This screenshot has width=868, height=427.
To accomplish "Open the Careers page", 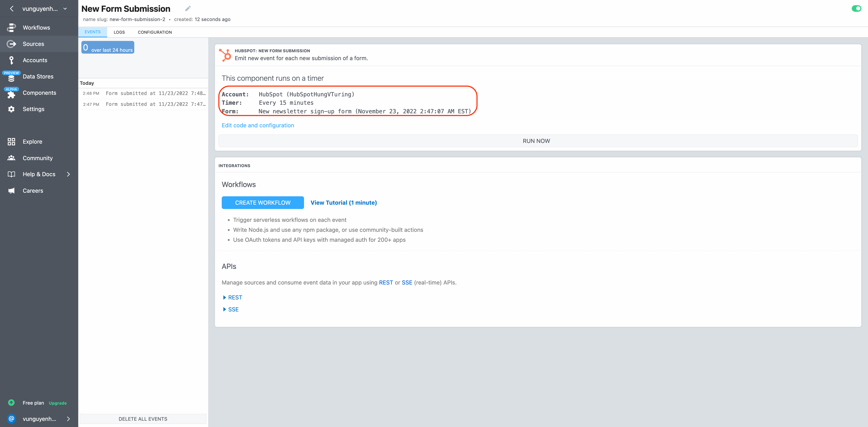I will pyautogui.click(x=33, y=190).
